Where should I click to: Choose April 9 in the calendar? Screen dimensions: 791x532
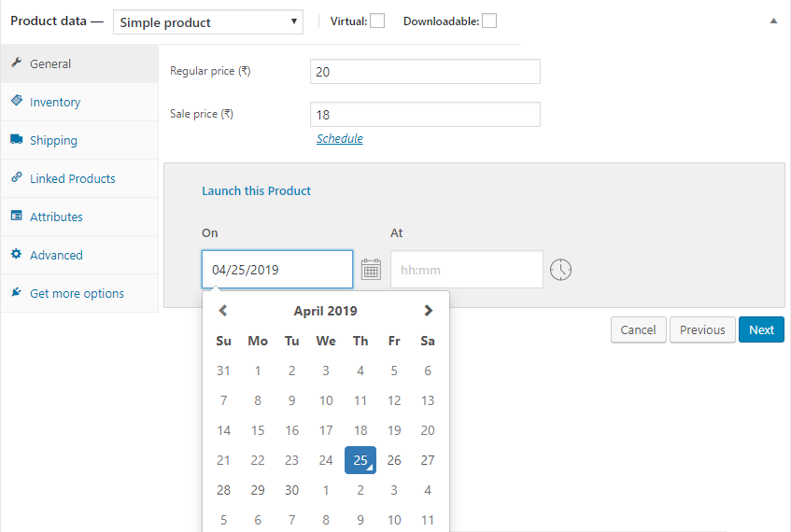(291, 400)
